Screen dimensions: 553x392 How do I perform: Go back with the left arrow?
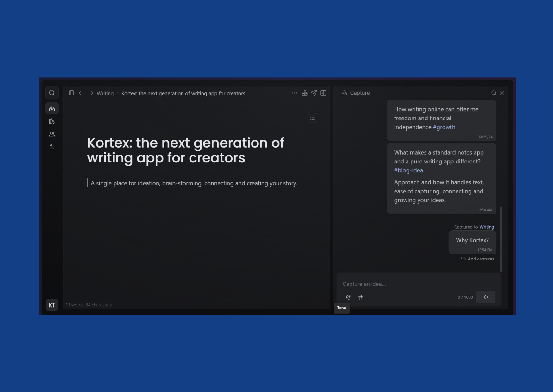[x=81, y=93]
